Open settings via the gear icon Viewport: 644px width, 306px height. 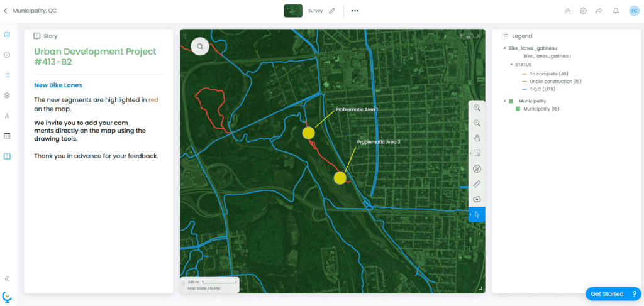click(583, 11)
